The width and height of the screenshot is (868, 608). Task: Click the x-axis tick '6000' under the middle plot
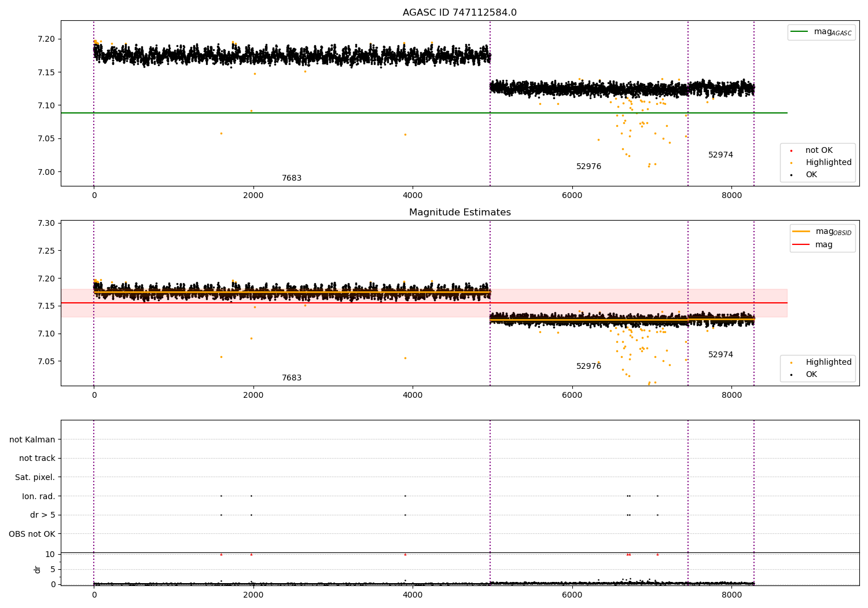tap(572, 395)
